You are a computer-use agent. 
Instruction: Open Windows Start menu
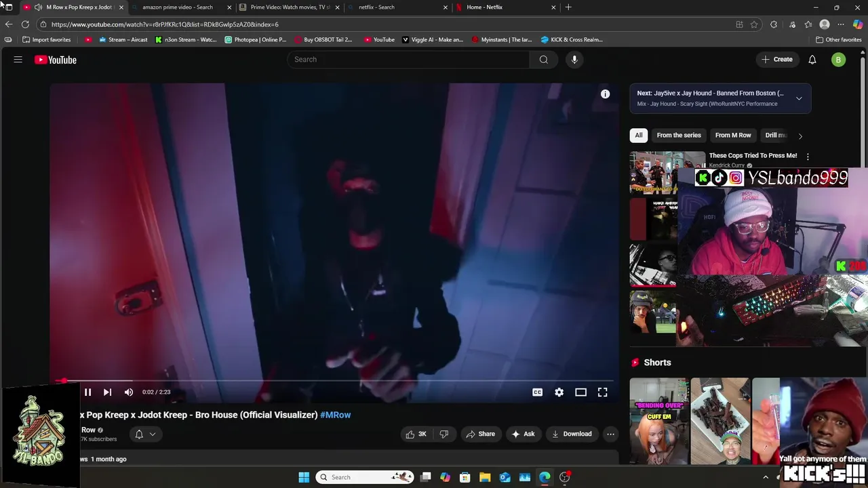304,477
